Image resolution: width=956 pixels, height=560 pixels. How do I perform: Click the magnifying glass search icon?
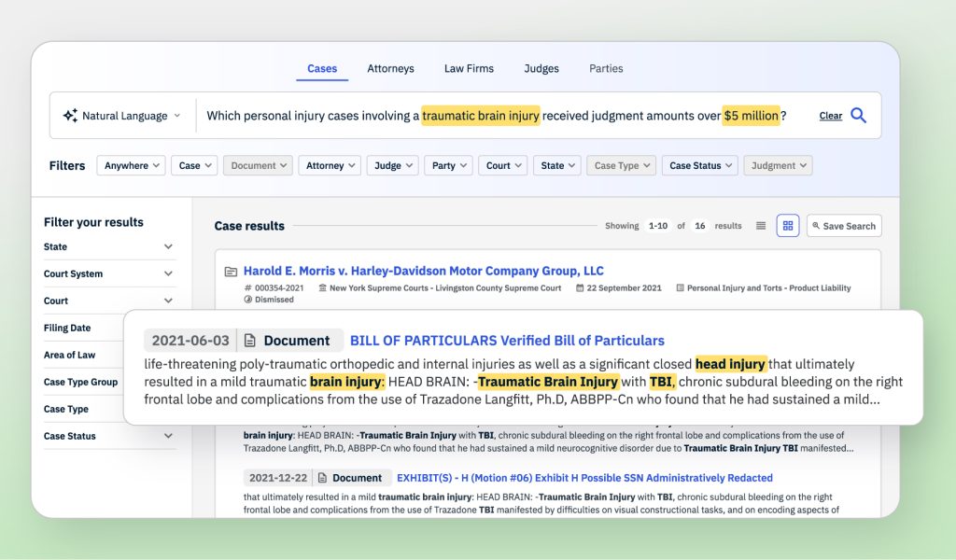(858, 116)
